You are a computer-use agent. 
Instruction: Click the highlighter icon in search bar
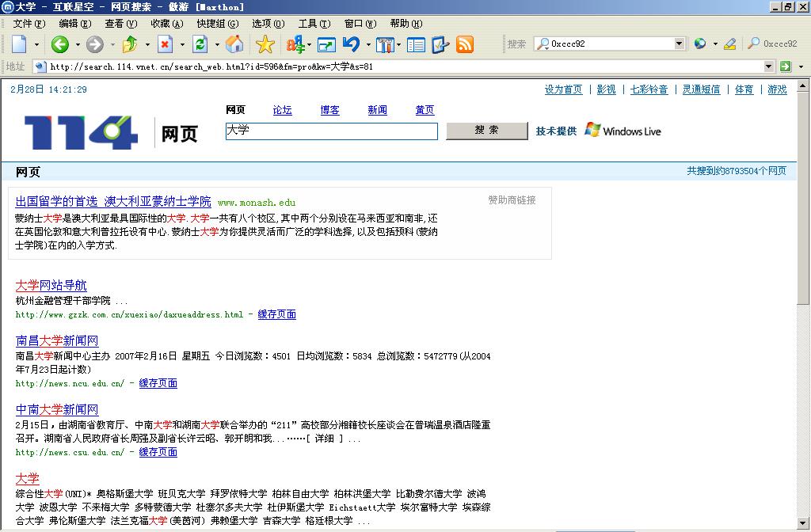pos(730,44)
